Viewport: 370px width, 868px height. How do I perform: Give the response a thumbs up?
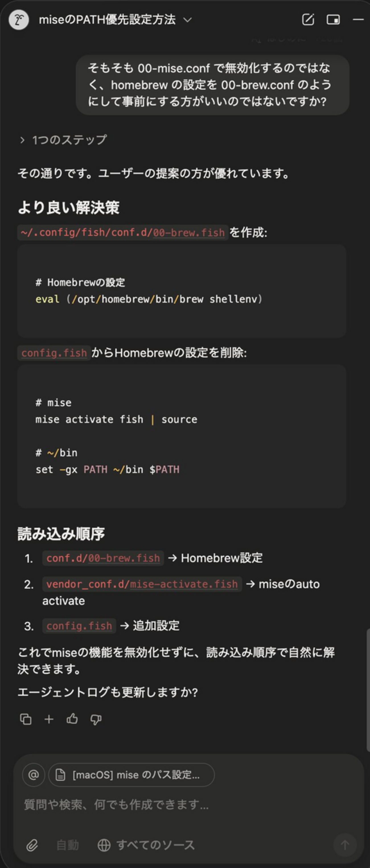(x=72, y=719)
